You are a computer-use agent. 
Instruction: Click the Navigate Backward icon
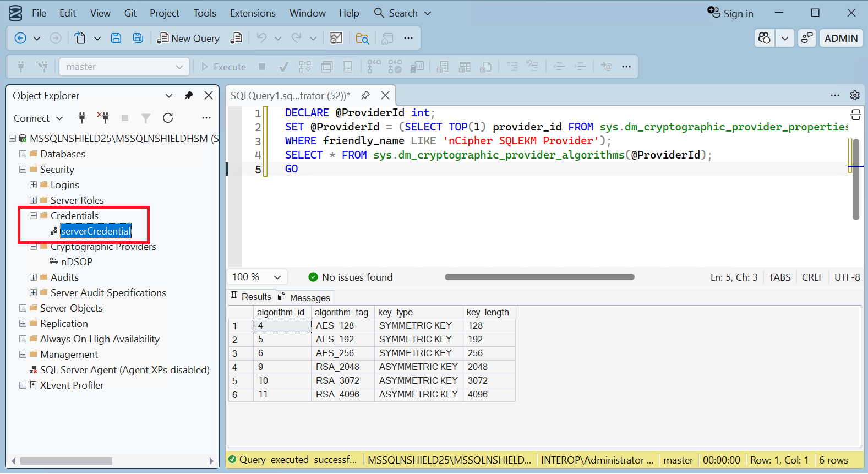coord(20,38)
